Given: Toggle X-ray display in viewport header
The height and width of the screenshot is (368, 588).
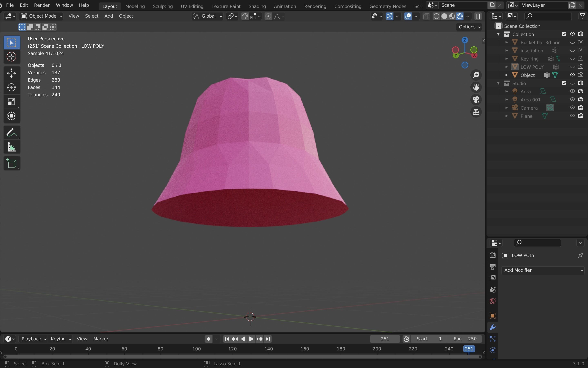Looking at the screenshot, I should [426, 16].
